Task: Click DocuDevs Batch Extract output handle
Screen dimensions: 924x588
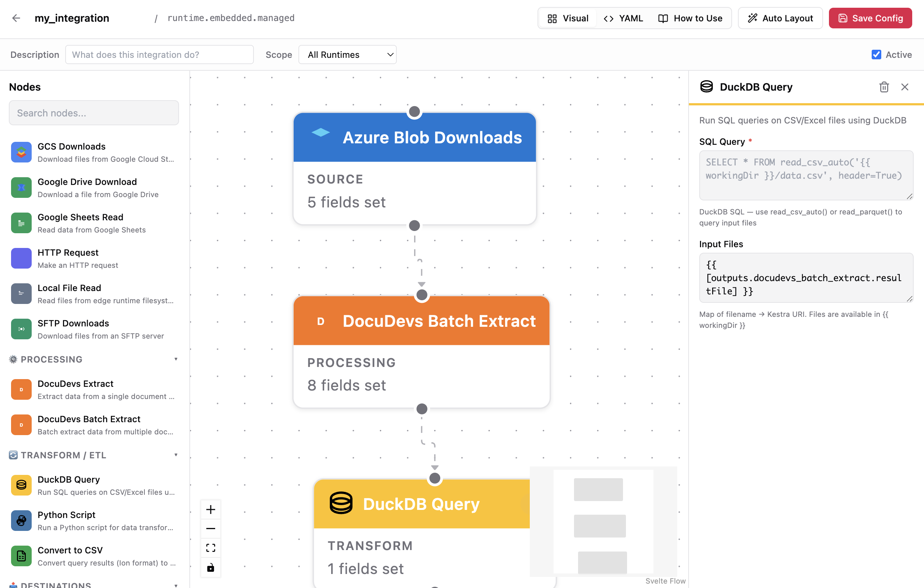Action: point(422,409)
